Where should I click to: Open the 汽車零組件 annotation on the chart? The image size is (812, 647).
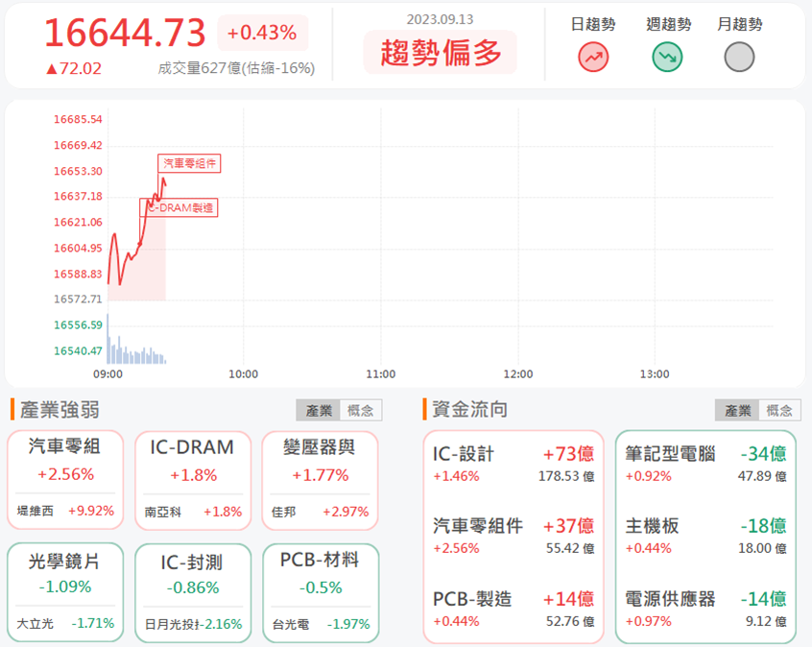coord(189,163)
